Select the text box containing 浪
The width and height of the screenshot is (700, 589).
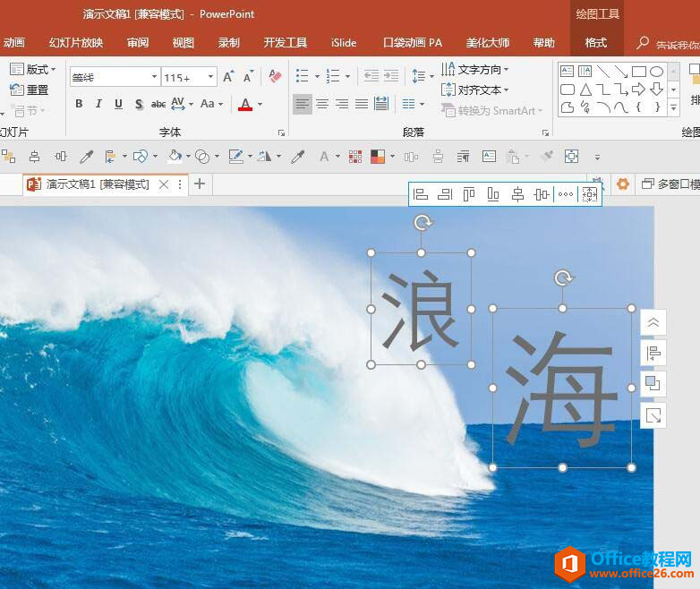coord(421,309)
